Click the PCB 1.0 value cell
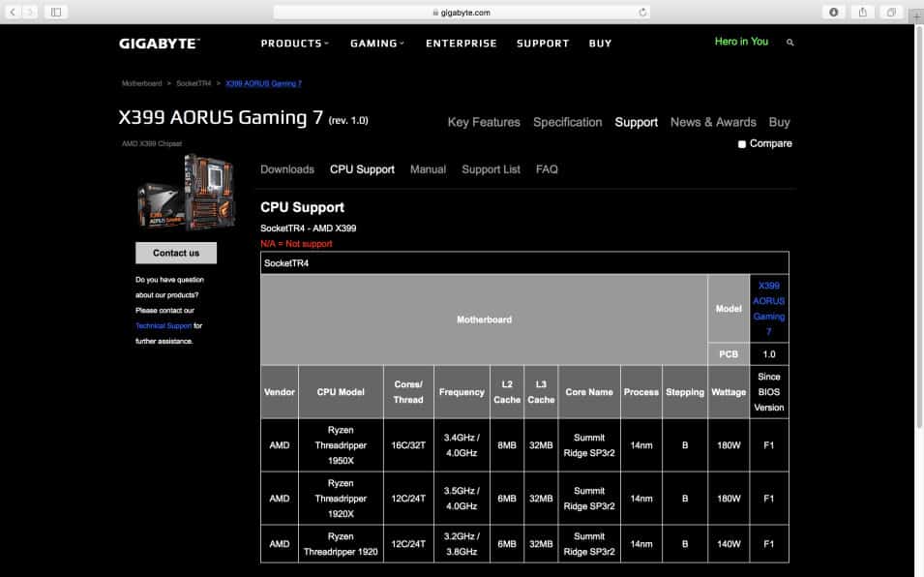The height and width of the screenshot is (577, 924). pyautogui.click(x=769, y=354)
